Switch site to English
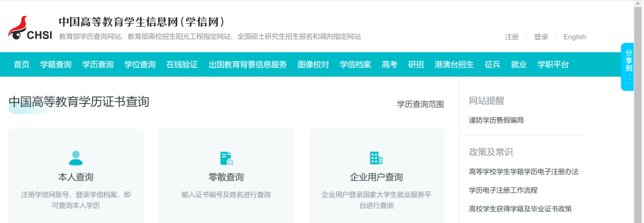The image size is (644, 223). tap(575, 37)
